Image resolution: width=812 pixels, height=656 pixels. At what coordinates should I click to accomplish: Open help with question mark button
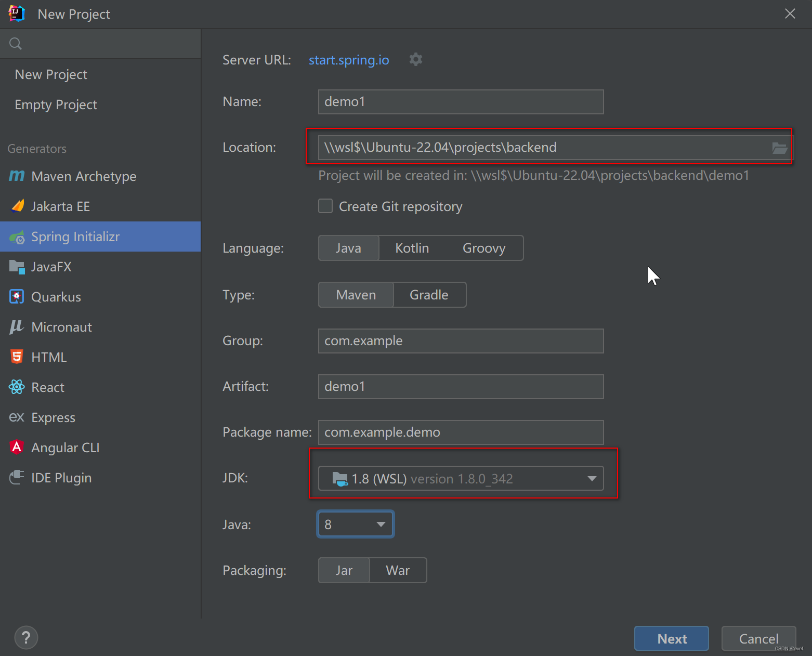pyautogui.click(x=26, y=638)
